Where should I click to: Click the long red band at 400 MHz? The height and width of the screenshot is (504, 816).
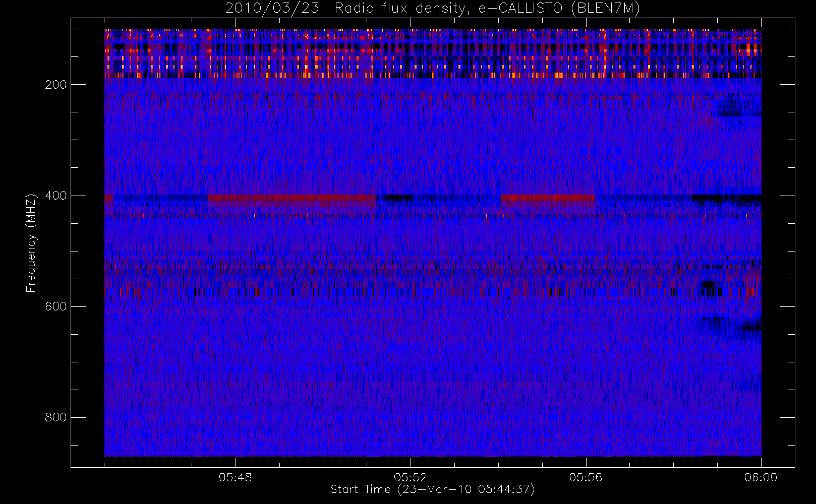click(x=292, y=198)
